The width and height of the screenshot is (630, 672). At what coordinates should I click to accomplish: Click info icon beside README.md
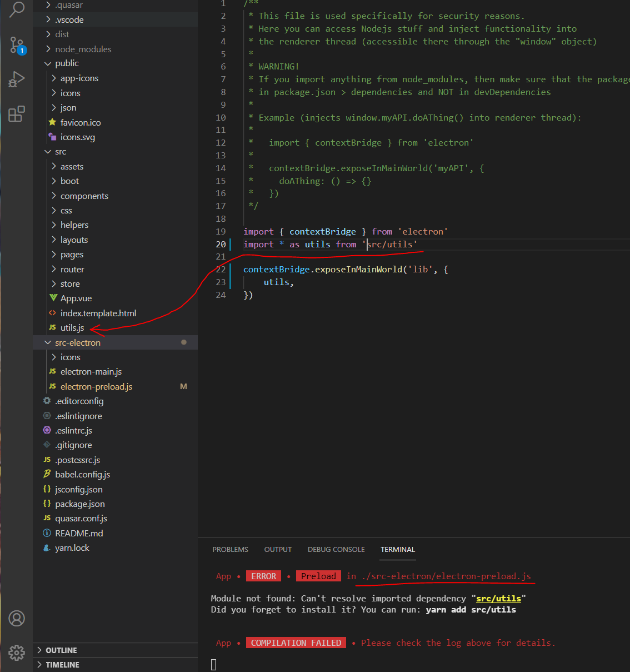tap(47, 533)
